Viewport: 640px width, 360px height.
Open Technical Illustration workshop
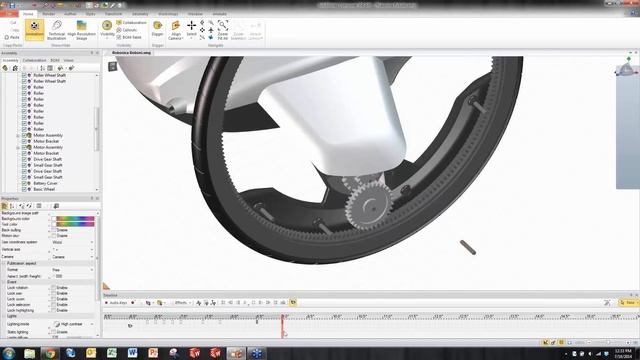point(57,30)
